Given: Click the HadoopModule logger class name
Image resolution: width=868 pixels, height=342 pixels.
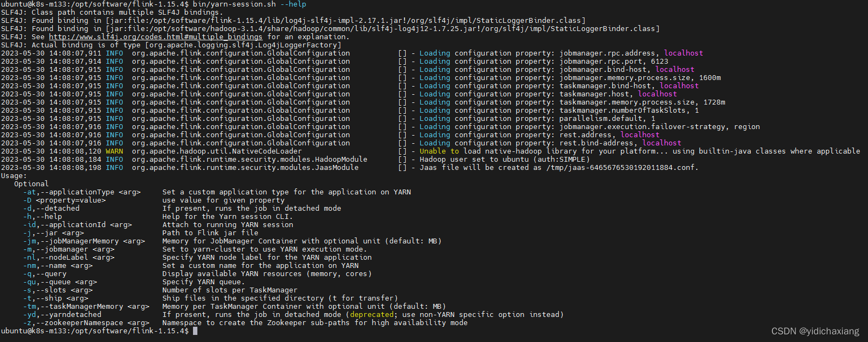Looking at the screenshot, I should pyautogui.click(x=250, y=160).
